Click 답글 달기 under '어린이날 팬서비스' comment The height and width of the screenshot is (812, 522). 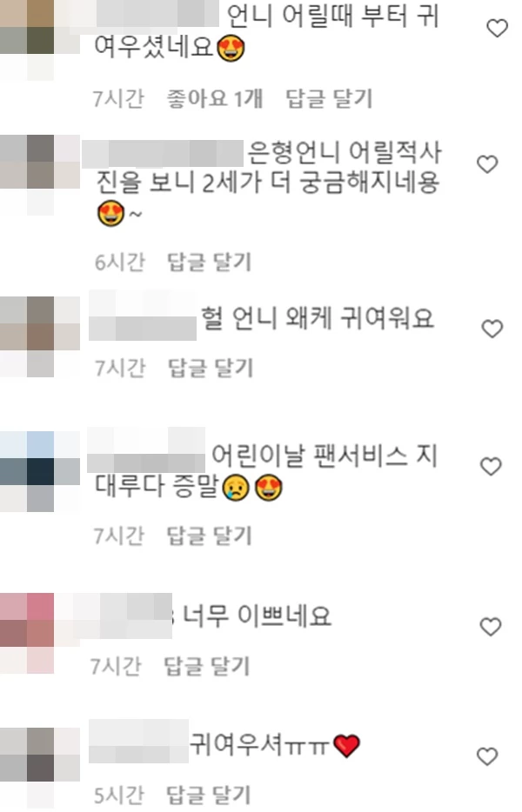pos(209,536)
